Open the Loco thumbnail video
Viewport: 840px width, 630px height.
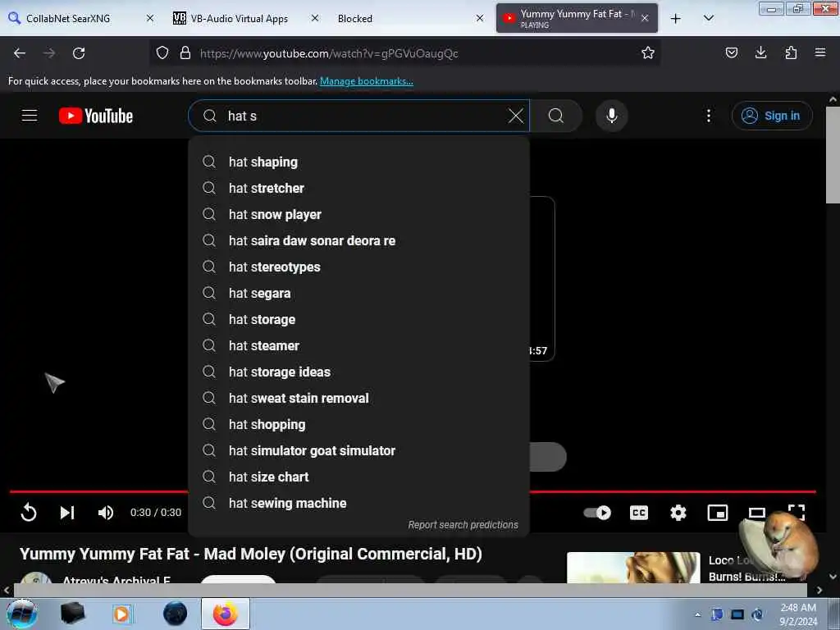pos(633,568)
